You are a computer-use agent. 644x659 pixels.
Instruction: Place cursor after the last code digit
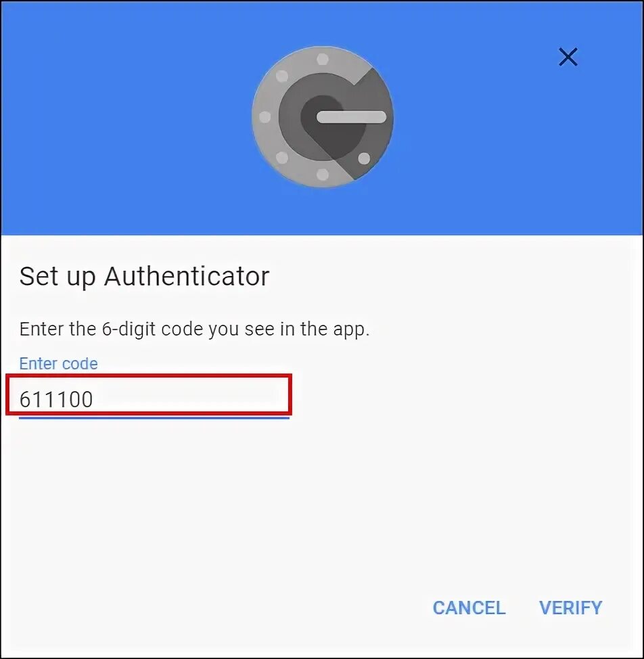click(x=94, y=399)
